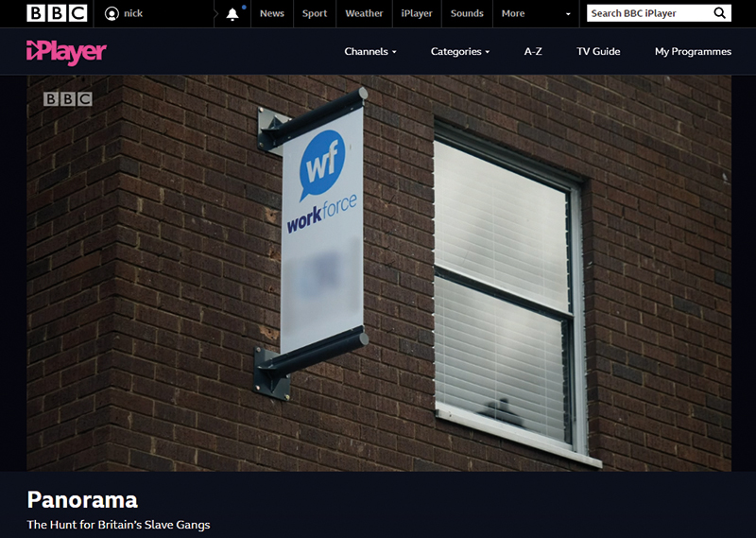This screenshot has height=538, width=756.
Task: Expand the Categories dropdown
Action: 460,51
